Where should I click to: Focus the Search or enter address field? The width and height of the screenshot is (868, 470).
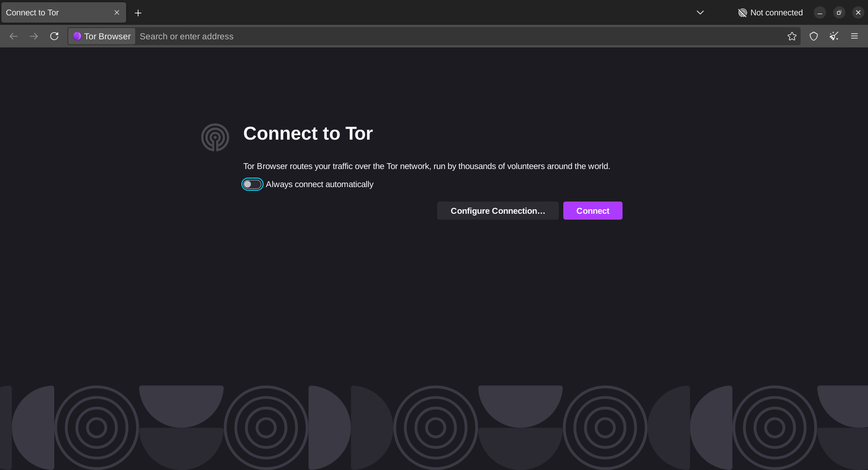click(460, 36)
